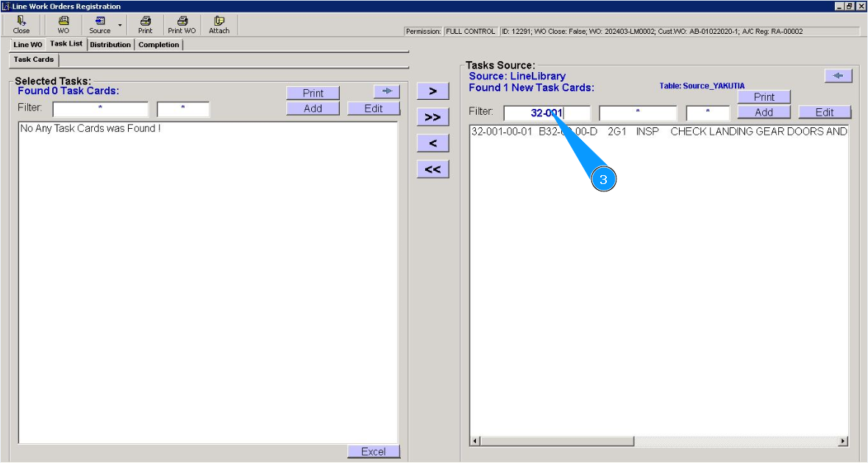Expand the Source dropdown arrow

(120, 25)
